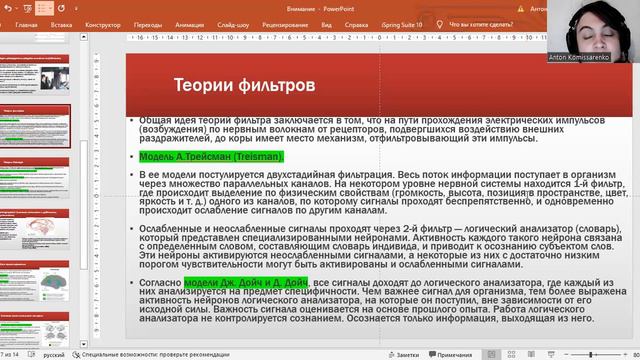Click the accessibility checker icon

point(76,355)
